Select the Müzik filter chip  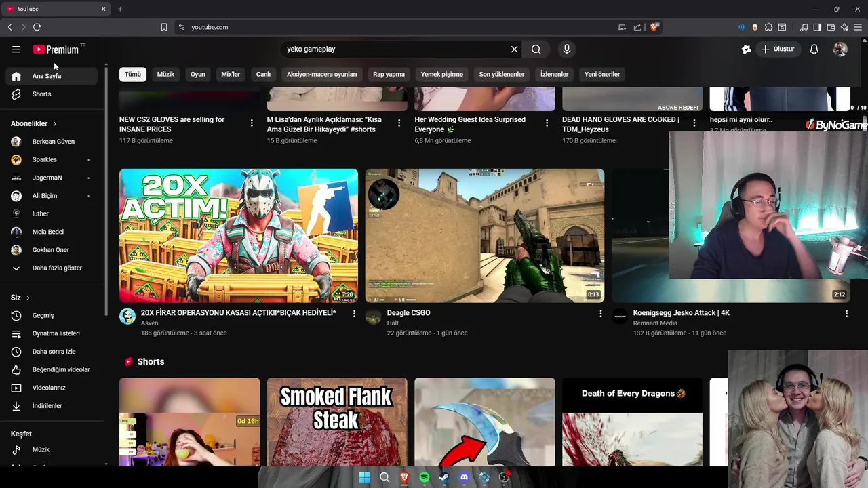click(166, 74)
